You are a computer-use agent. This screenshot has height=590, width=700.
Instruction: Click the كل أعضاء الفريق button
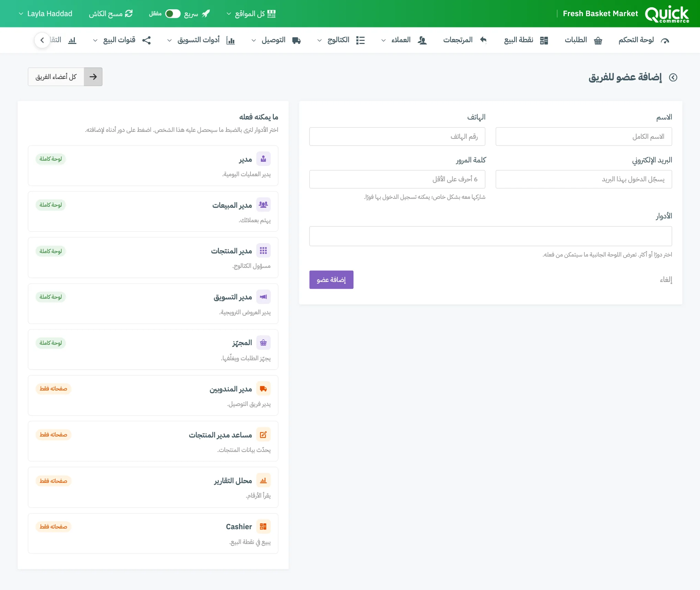click(x=65, y=77)
